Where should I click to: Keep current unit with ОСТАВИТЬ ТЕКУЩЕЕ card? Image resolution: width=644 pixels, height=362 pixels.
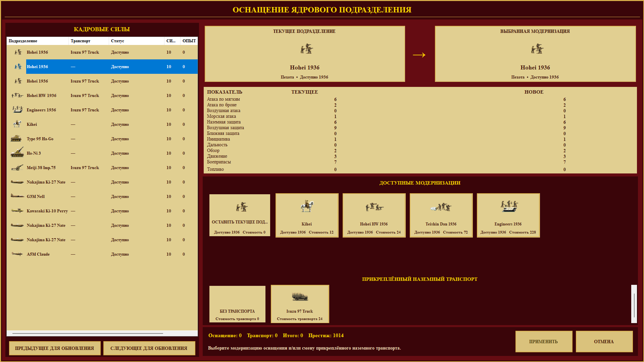point(240,215)
